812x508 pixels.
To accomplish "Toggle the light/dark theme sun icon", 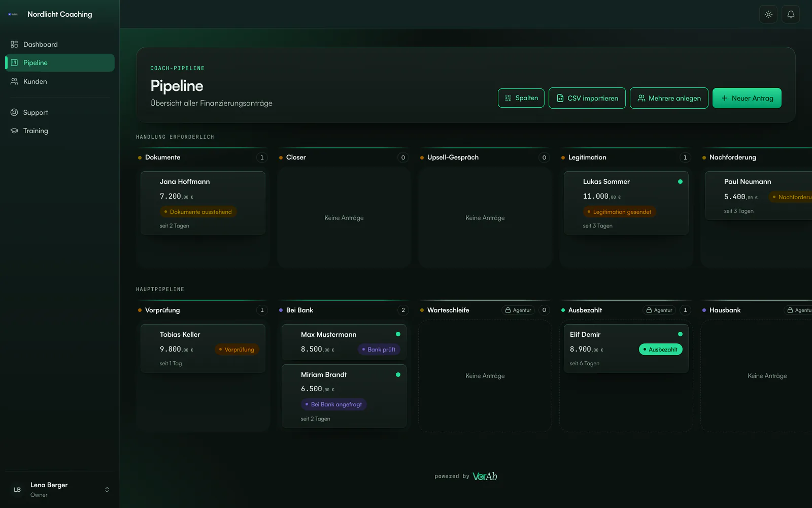I will [x=768, y=14].
